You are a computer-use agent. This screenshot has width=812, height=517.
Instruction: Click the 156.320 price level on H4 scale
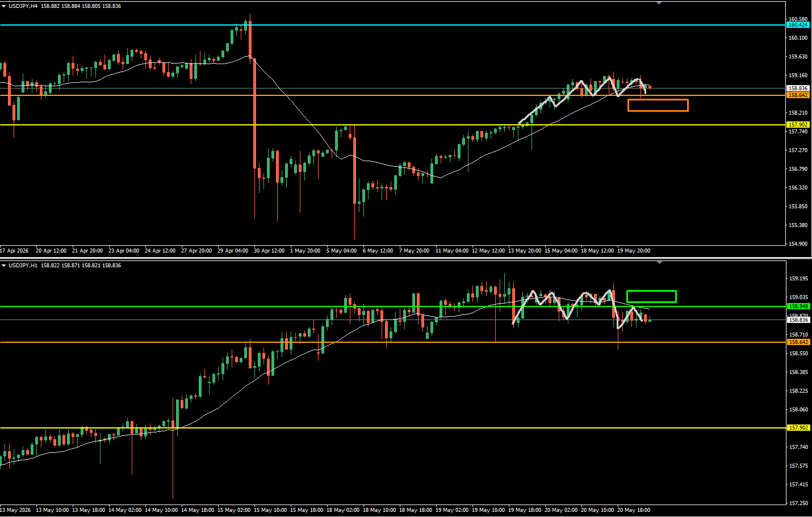coord(798,188)
